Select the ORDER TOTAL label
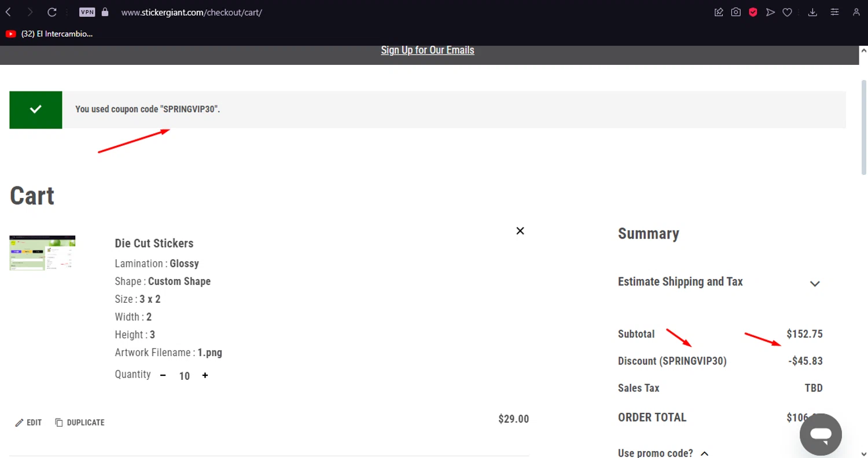This screenshot has width=868, height=458. point(652,417)
